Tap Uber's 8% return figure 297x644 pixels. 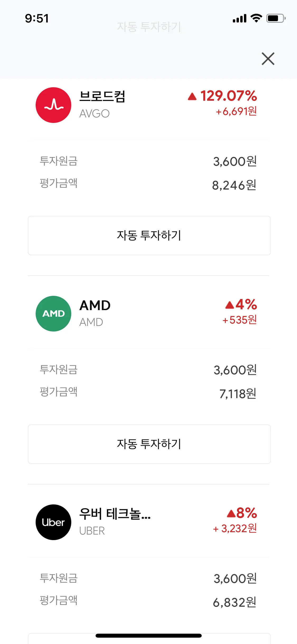pyautogui.click(x=246, y=513)
